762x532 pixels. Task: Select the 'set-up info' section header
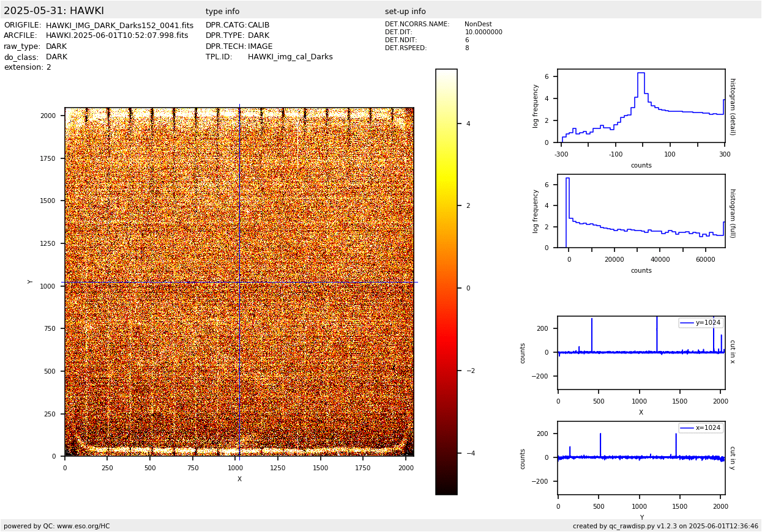click(x=405, y=12)
